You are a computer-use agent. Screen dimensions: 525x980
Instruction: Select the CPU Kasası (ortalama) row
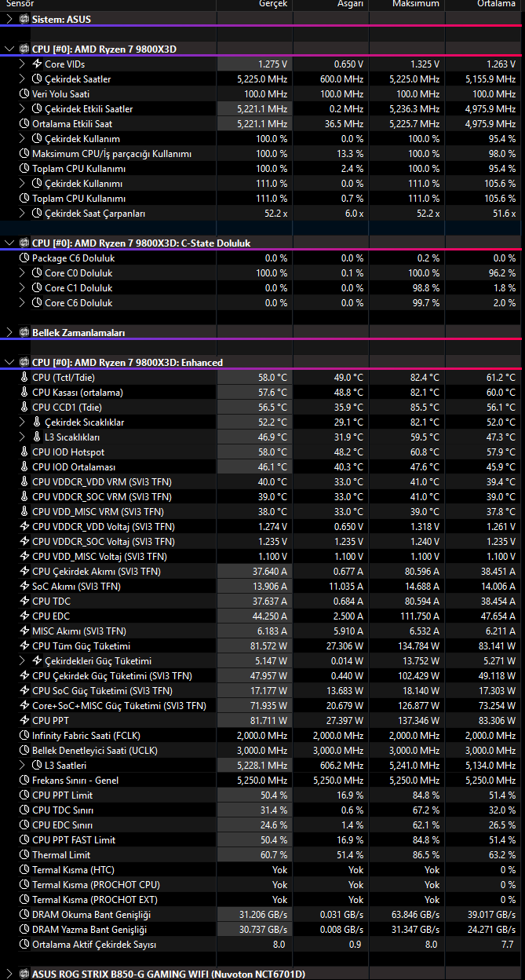click(261, 393)
